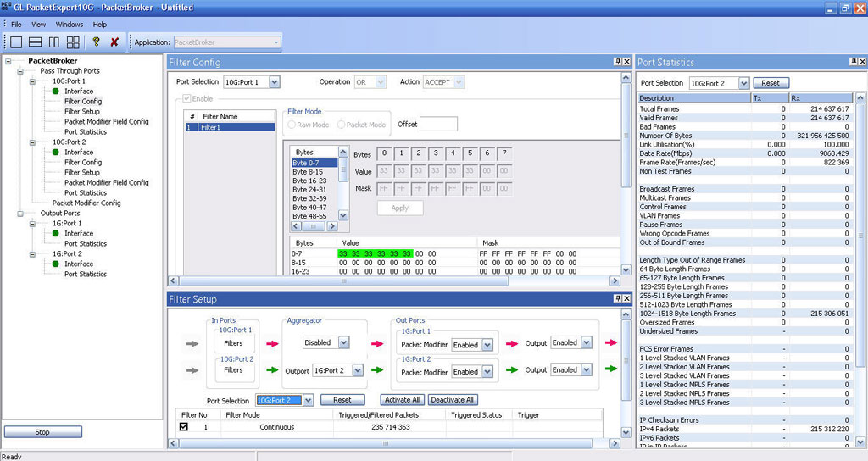The image size is (868, 461).
Task: Click green arrow after 10G:Port 2 Filters
Action: pos(272,369)
